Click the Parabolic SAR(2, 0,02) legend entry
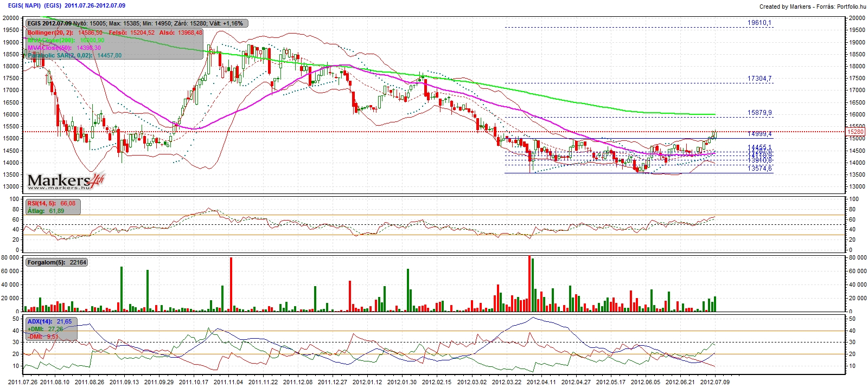Viewport: 868px width, 388px height. 74,55
